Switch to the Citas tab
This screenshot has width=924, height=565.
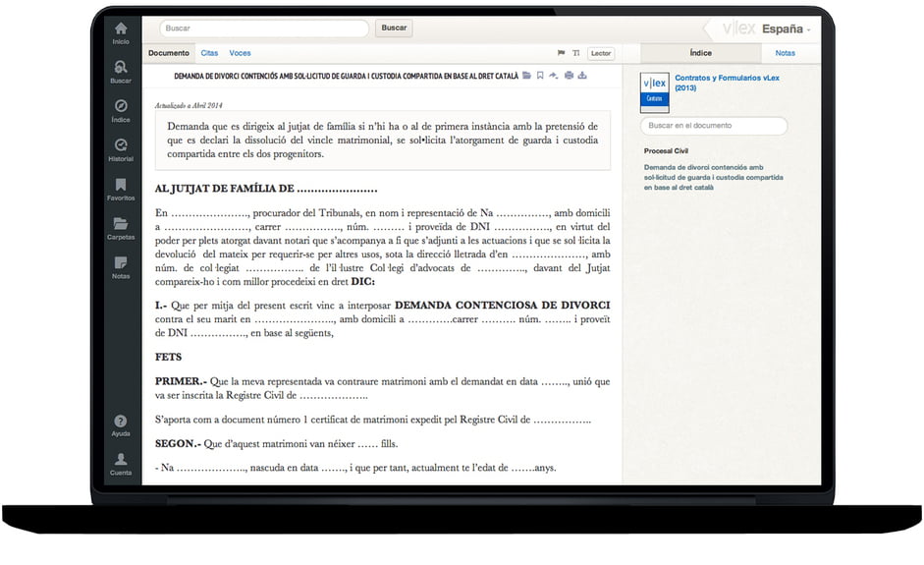click(209, 53)
